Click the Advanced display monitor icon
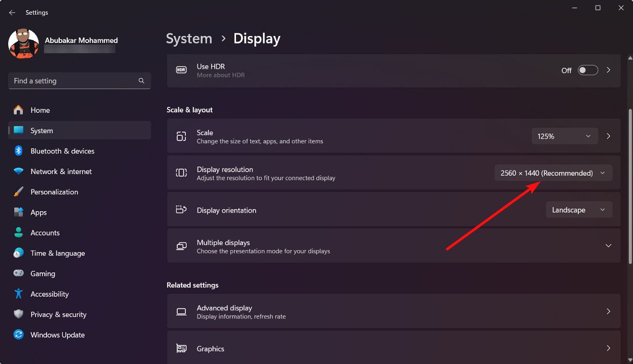 [181, 311]
